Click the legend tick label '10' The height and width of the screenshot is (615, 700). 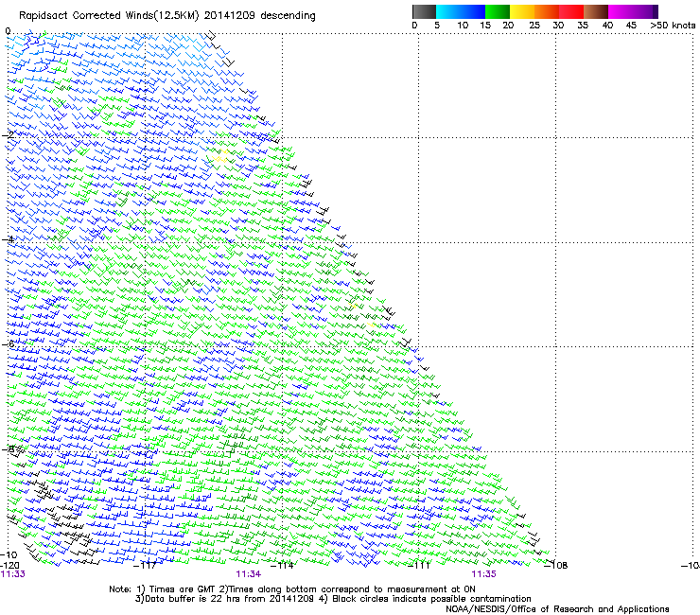463,26
